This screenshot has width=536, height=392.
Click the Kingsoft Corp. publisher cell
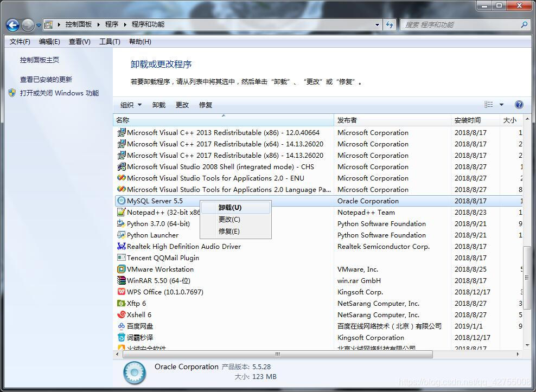click(x=360, y=292)
